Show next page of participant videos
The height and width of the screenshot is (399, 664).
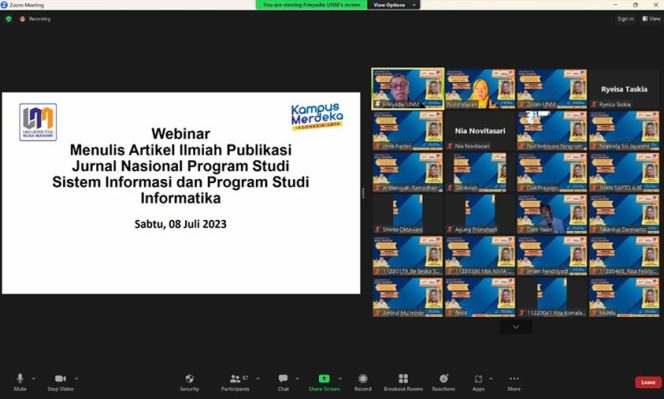point(516,327)
